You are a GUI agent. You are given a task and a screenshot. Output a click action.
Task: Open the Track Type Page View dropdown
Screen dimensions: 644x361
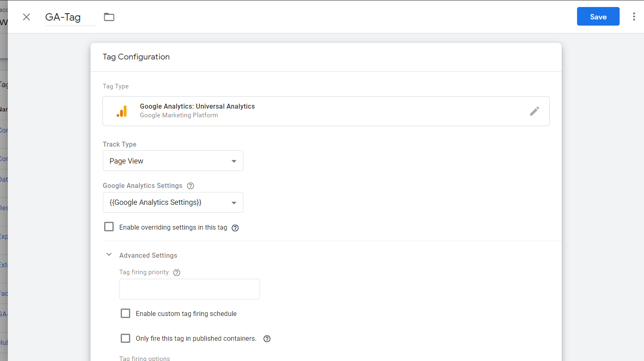(173, 161)
